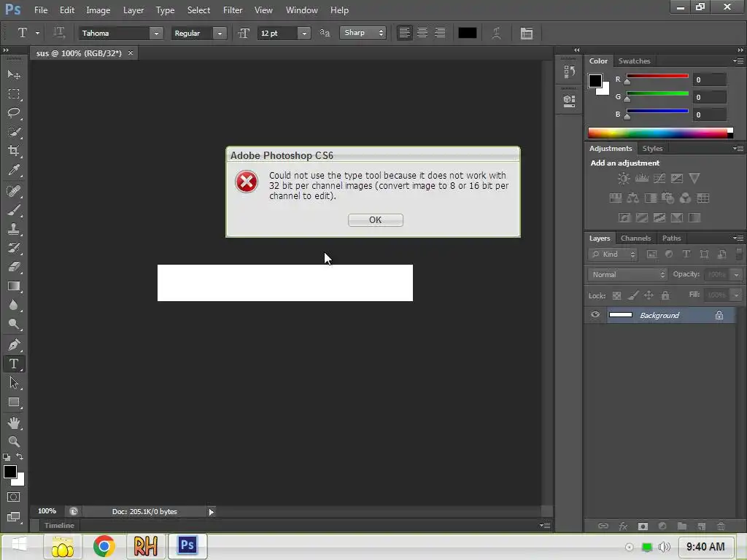Switch to the Paths tab
Viewport: 747px width, 560px height.
671,238
